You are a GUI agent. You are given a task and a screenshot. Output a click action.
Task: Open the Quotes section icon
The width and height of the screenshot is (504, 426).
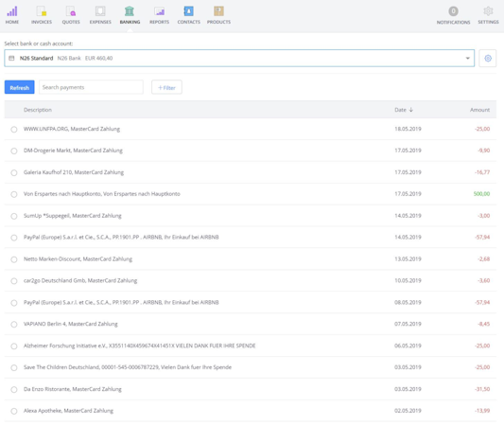(x=71, y=11)
